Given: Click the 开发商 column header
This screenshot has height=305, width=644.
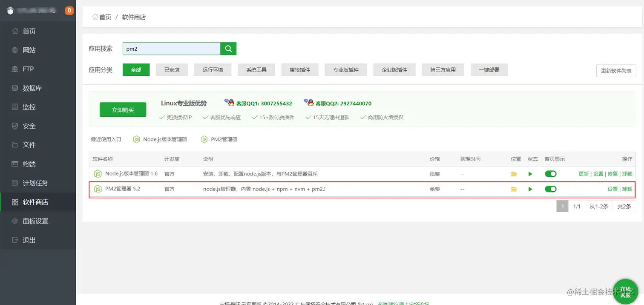Looking at the screenshot, I should click(172, 159).
